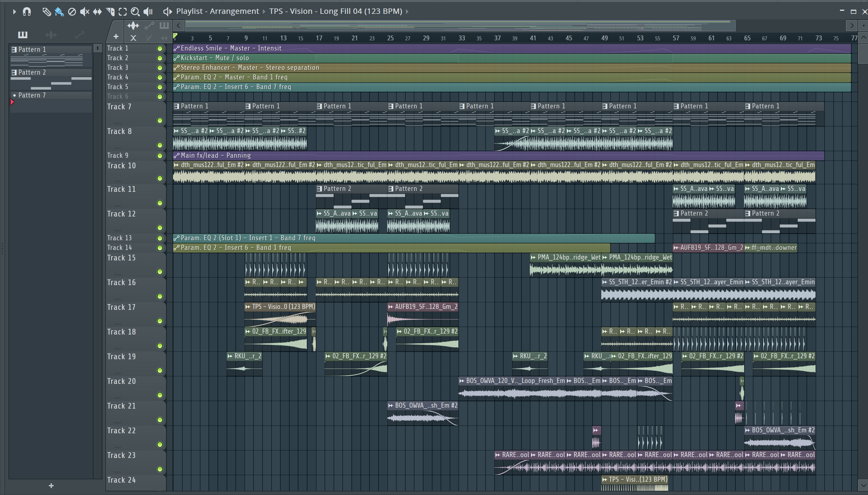Click the horizontal overview scrollbar

tap(460, 26)
